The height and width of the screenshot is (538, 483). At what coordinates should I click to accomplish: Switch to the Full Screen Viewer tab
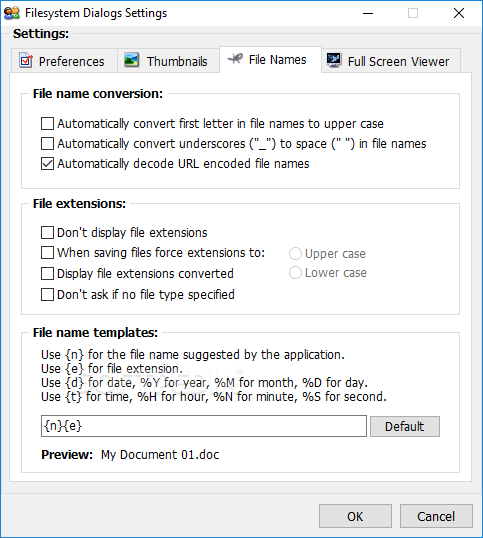[x=391, y=61]
